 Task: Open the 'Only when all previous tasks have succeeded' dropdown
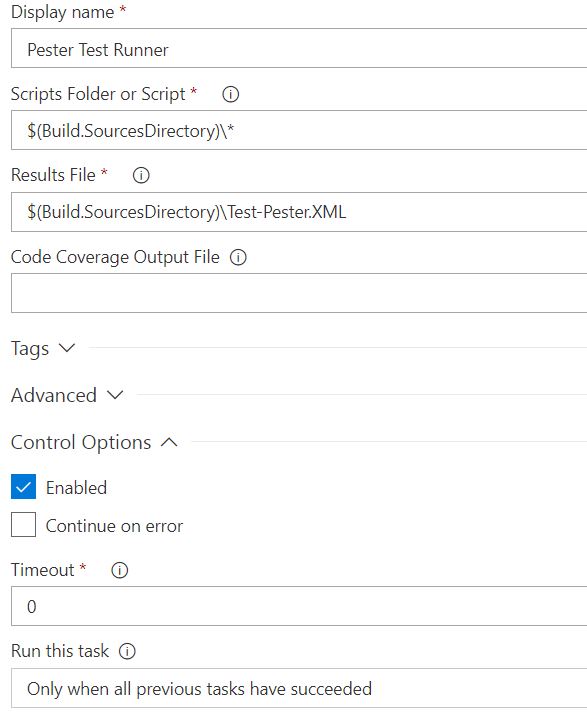[x=299, y=688]
